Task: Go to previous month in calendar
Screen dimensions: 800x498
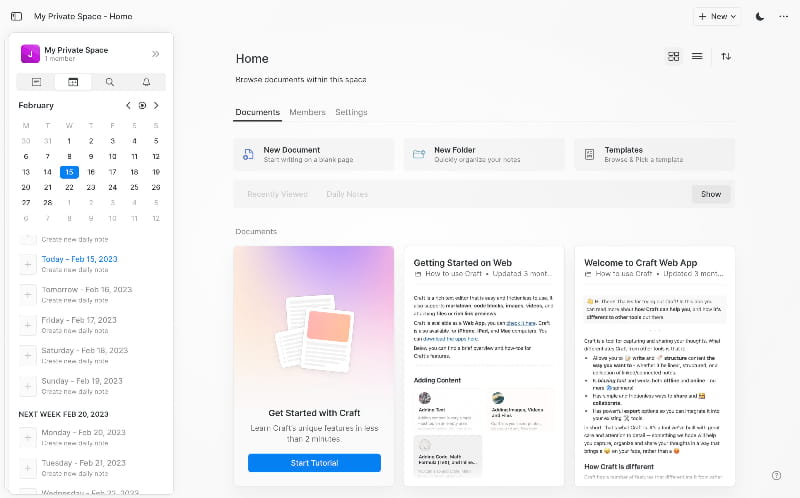Action: pyautogui.click(x=128, y=105)
